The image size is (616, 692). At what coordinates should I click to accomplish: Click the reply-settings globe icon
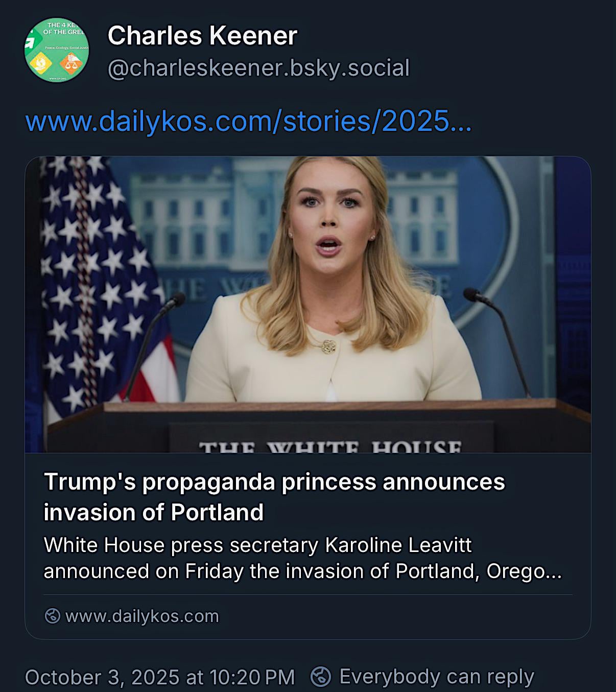(321, 677)
